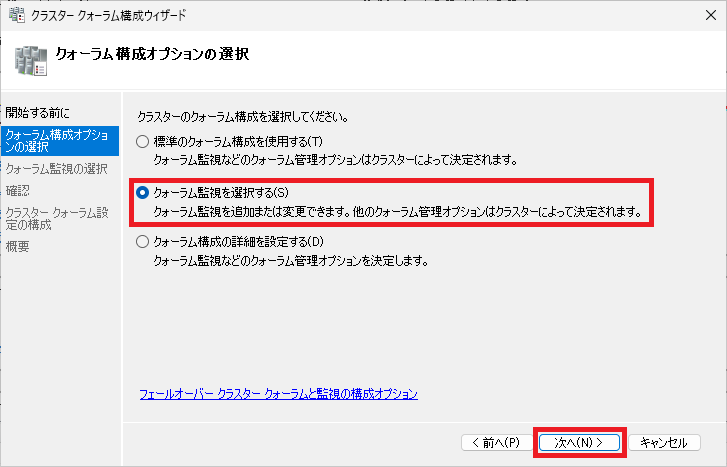
Task: Click description text クォーラム監視を追加または変更できます
Action: 252,212
